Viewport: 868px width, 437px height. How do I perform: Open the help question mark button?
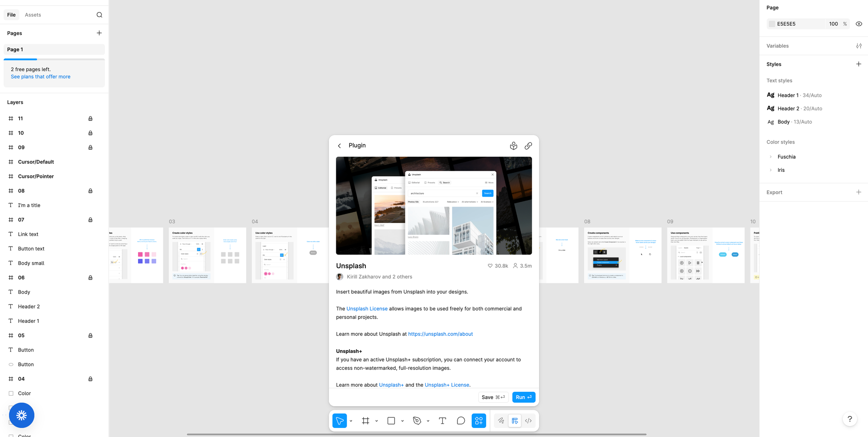(x=850, y=419)
